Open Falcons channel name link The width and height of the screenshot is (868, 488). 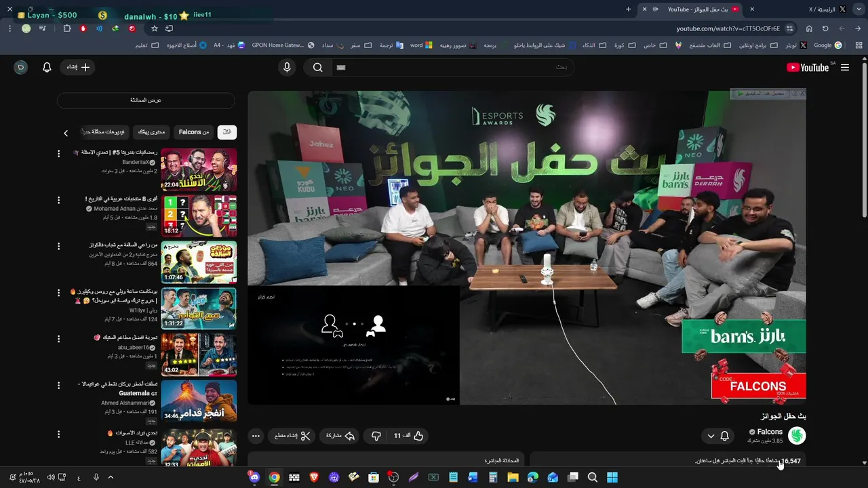pos(770,432)
